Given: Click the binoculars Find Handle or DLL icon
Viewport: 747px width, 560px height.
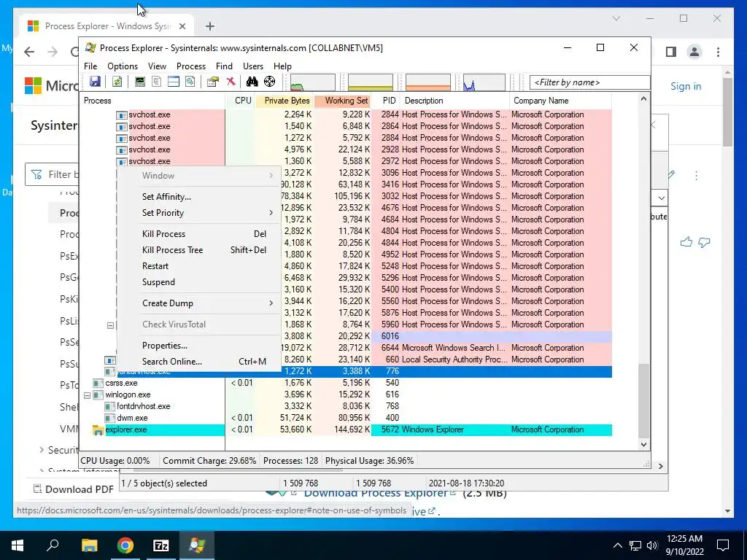Looking at the screenshot, I should coord(252,82).
